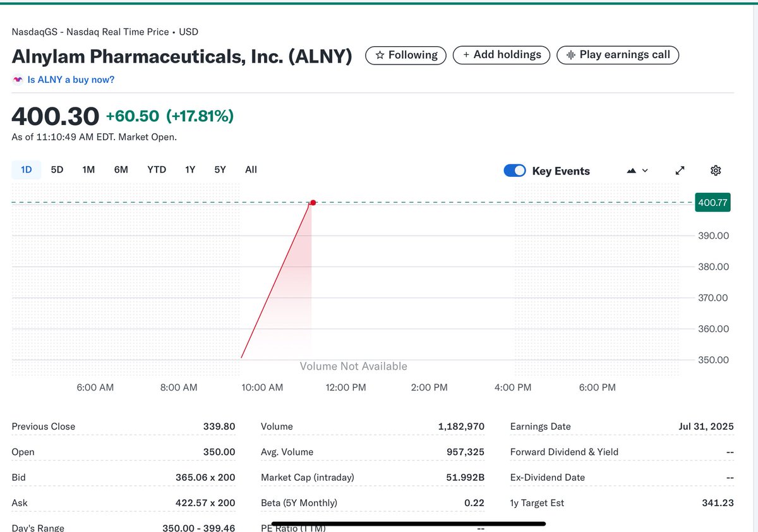
Task: Click the stock price 400.30
Action: coord(56,116)
